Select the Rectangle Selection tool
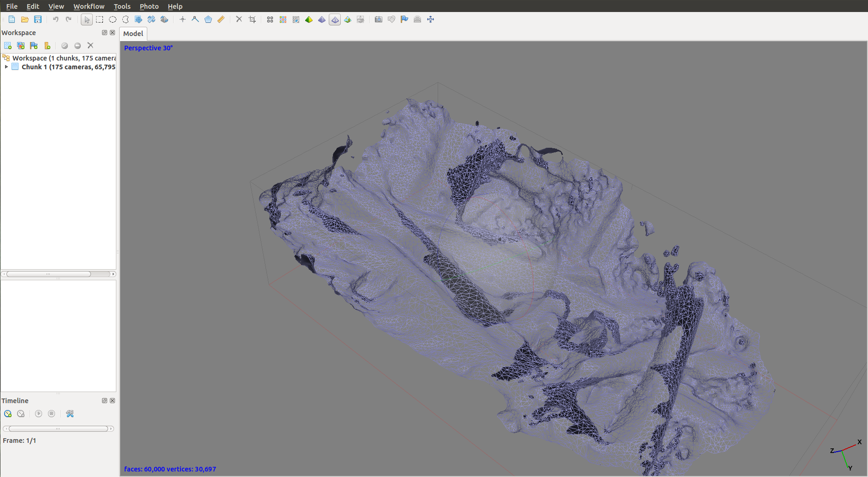Image resolution: width=868 pixels, height=477 pixels. [x=100, y=19]
